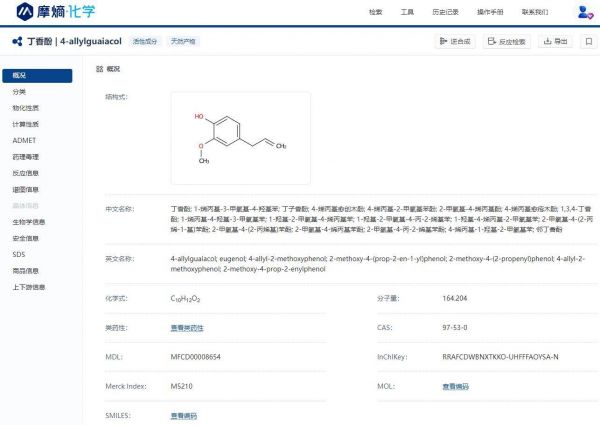
Task: Switch to ADMET sidebar section
Action: point(24,140)
